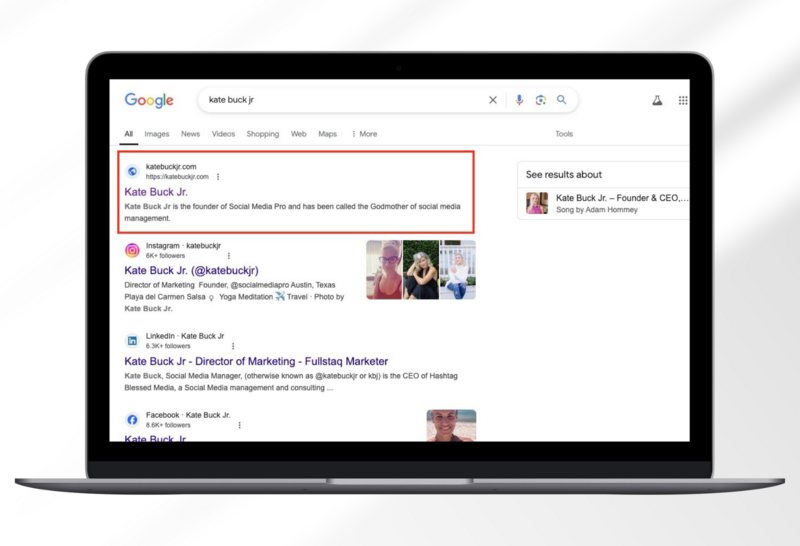Open options menu for Facebook result
The height and width of the screenshot is (546, 800).
click(x=239, y=425)
